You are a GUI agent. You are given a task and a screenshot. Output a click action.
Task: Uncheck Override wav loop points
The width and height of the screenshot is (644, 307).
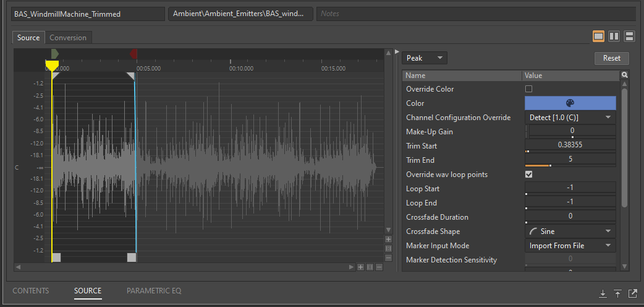click(528, 175)
